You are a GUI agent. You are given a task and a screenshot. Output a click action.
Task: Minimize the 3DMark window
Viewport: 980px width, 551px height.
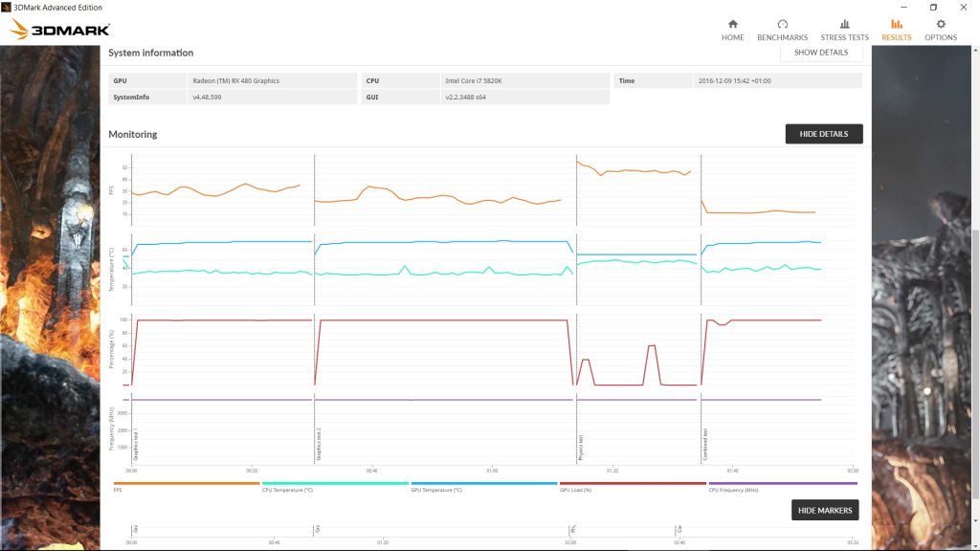coord(903,7)
